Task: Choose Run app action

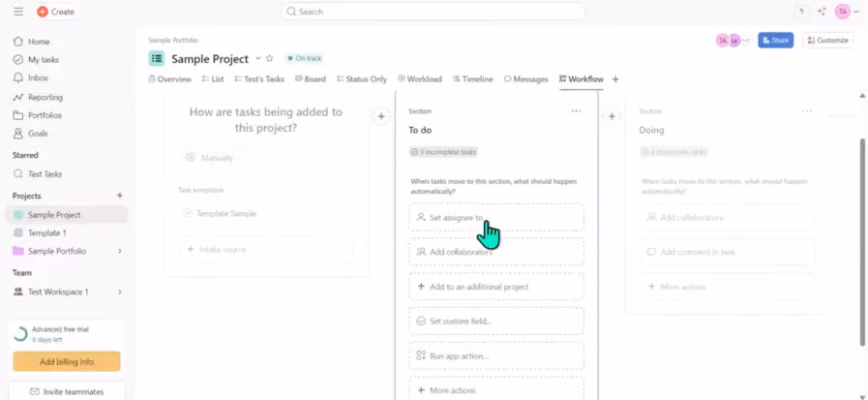Action: click(496, 355)
